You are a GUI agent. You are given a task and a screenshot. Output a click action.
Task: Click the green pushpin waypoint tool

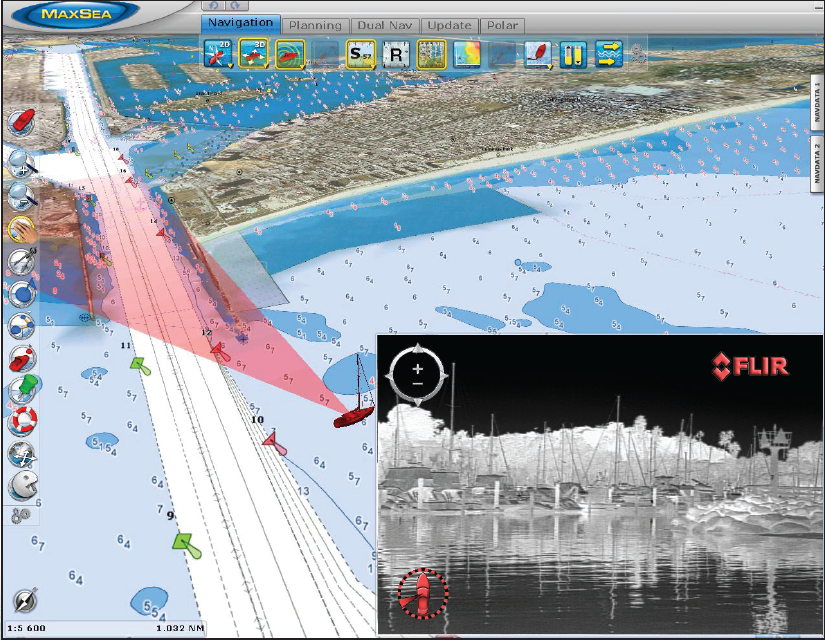pyautogui.click(x=22, y=389)
